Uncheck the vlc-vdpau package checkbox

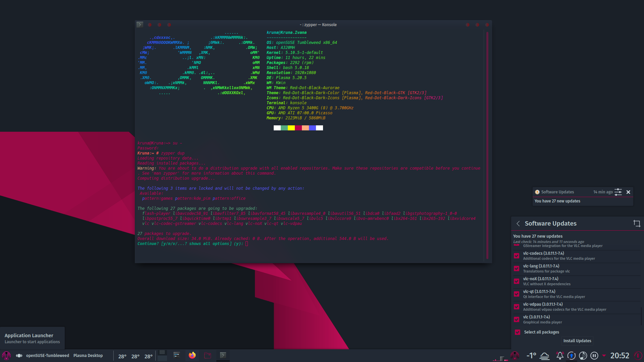click(x=517, y=307)
